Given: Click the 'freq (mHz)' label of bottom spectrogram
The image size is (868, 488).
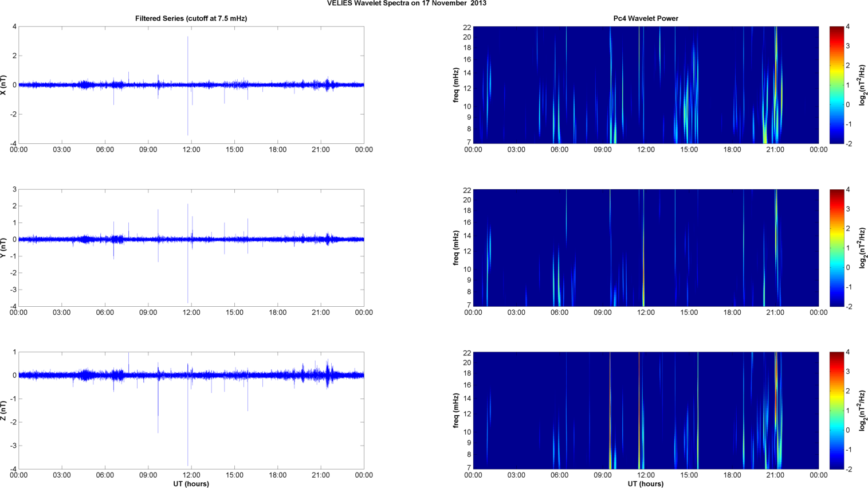Looking at the screenshot, I should (x=456, y=411).
